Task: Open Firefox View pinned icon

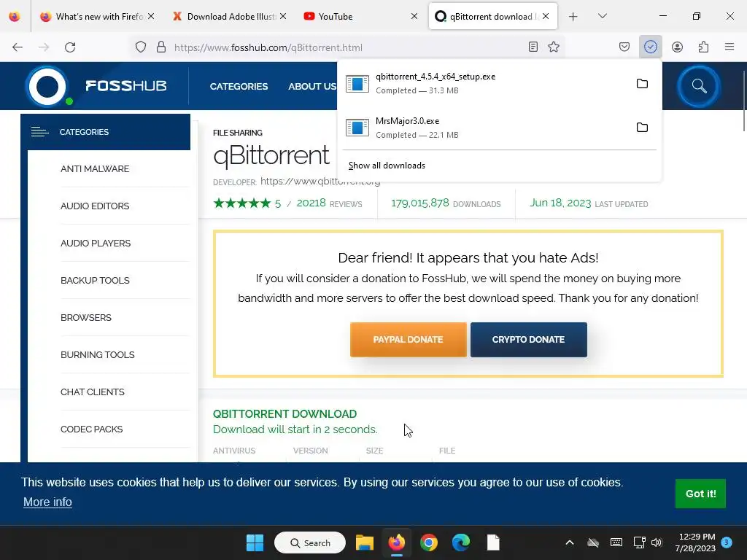Action: (15, 16)
